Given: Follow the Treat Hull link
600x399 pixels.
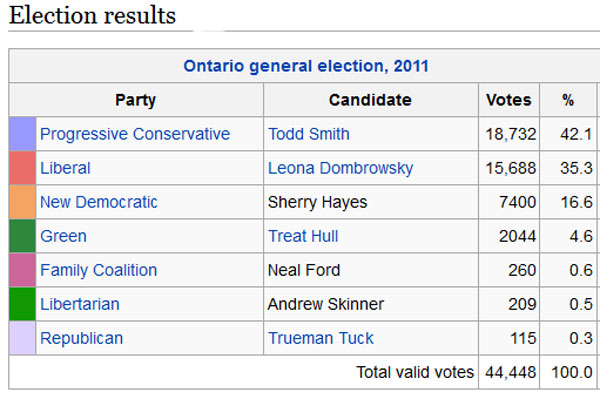Looking at the screenshot, I should pos(303,236).
